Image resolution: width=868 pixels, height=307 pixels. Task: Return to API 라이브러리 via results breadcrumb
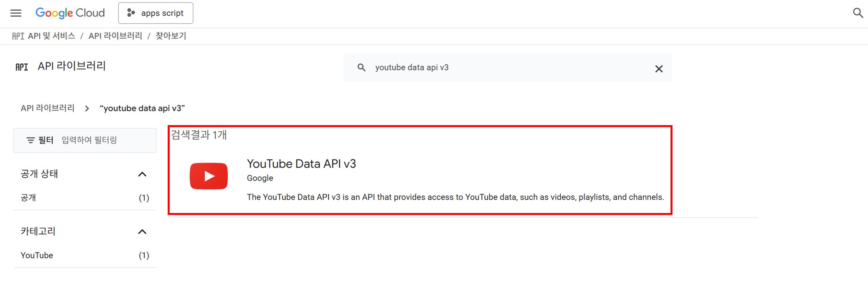[x=48, y=108]
